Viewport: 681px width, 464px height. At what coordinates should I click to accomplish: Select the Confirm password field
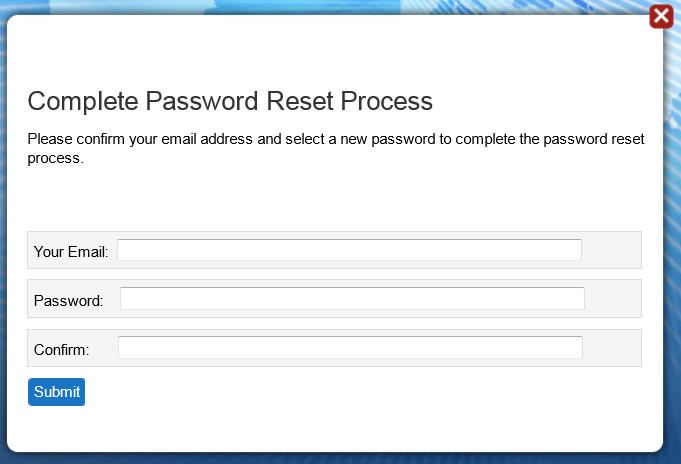[x=350, y=348]
